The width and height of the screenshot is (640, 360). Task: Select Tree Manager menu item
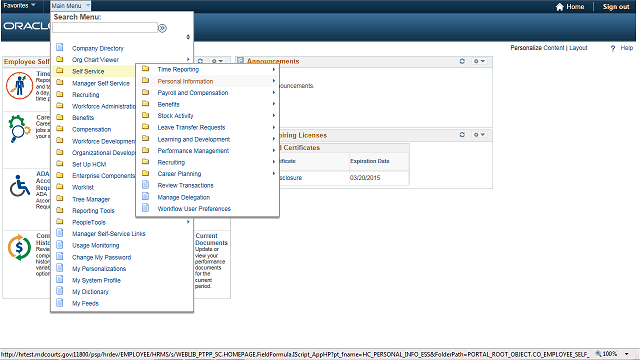click(91, 200)
